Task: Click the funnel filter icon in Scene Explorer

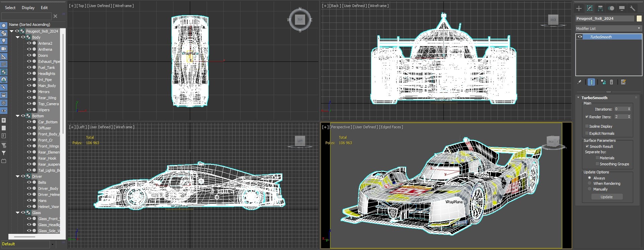Action: 4,153
